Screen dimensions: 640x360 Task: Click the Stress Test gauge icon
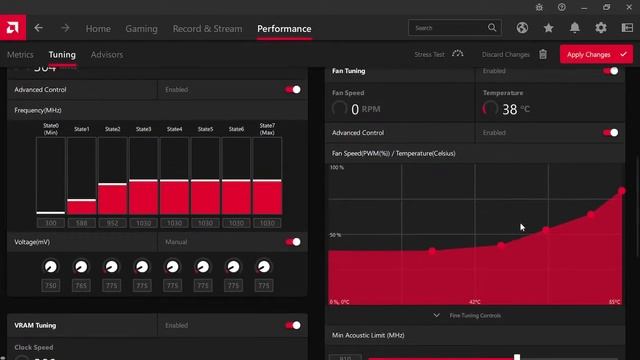tap(458, 54)
